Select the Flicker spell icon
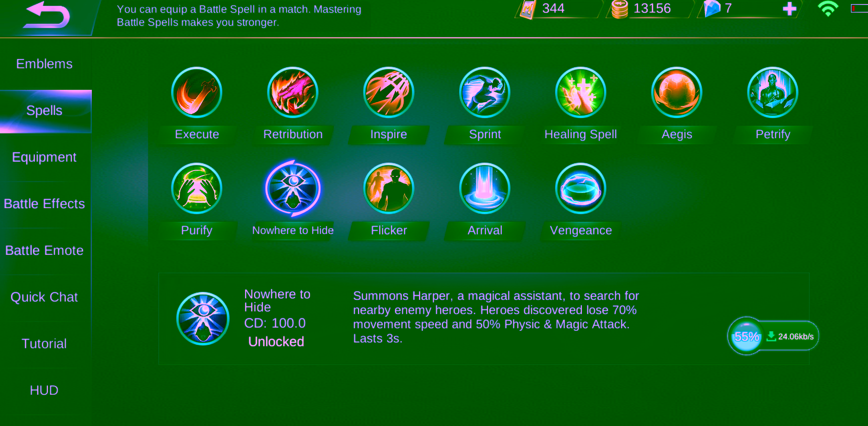868x426 pixels. pos(388,189)
